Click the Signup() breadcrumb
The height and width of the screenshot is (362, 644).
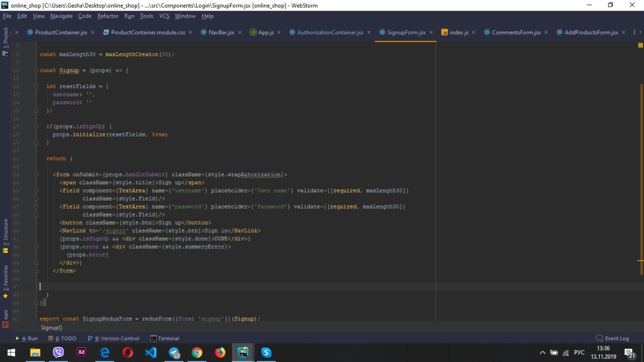(51, 327)
